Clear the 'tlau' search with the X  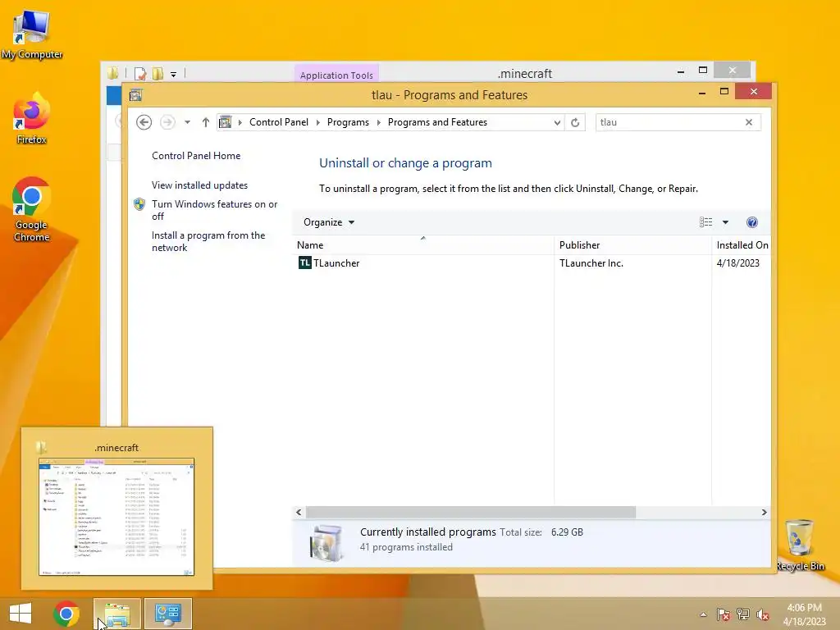(x=749, y=122)
